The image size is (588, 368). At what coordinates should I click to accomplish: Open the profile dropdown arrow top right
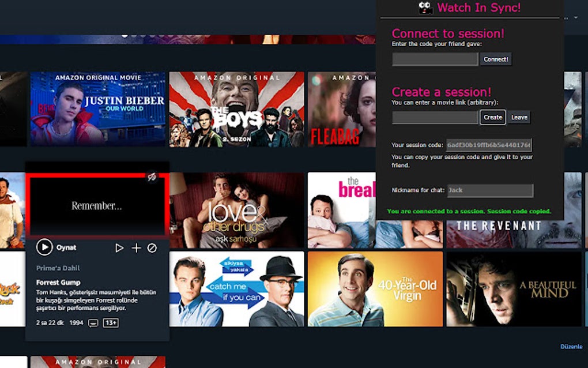point(576,17)
